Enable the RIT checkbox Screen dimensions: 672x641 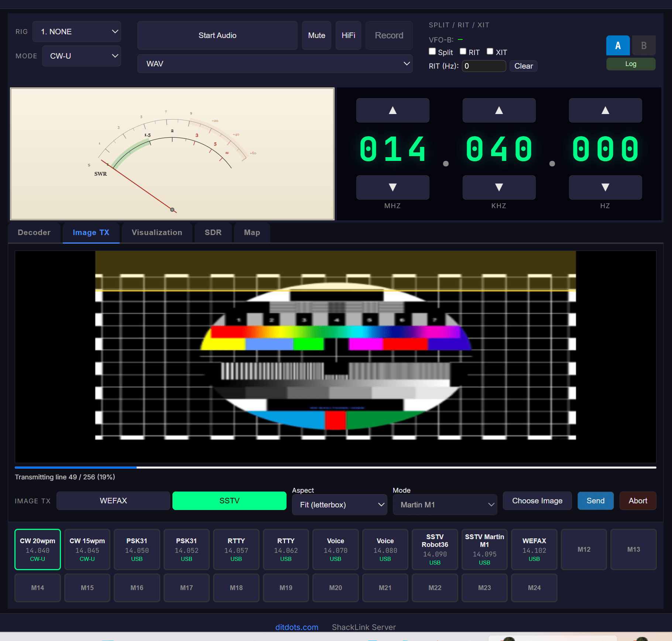(463, 52)
